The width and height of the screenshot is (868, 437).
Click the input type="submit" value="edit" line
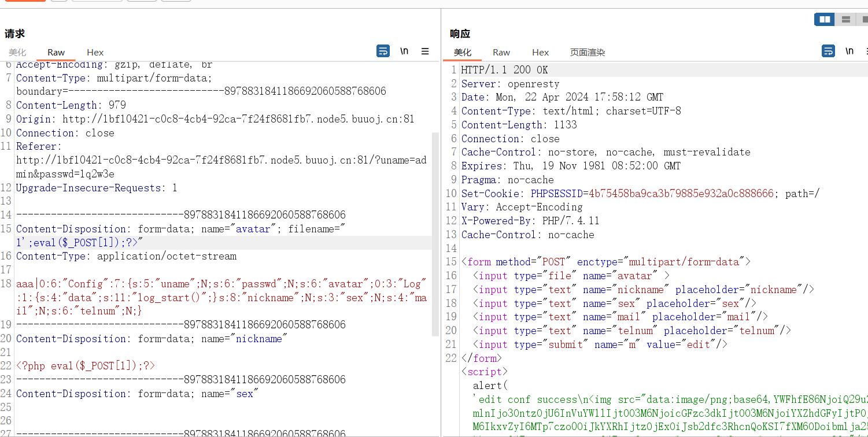pos(600,345)
